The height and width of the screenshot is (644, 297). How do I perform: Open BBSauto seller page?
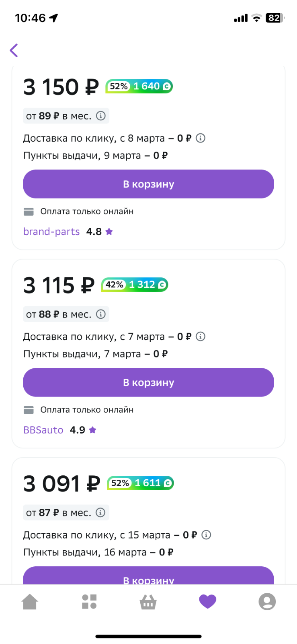[x=43, y=430]
